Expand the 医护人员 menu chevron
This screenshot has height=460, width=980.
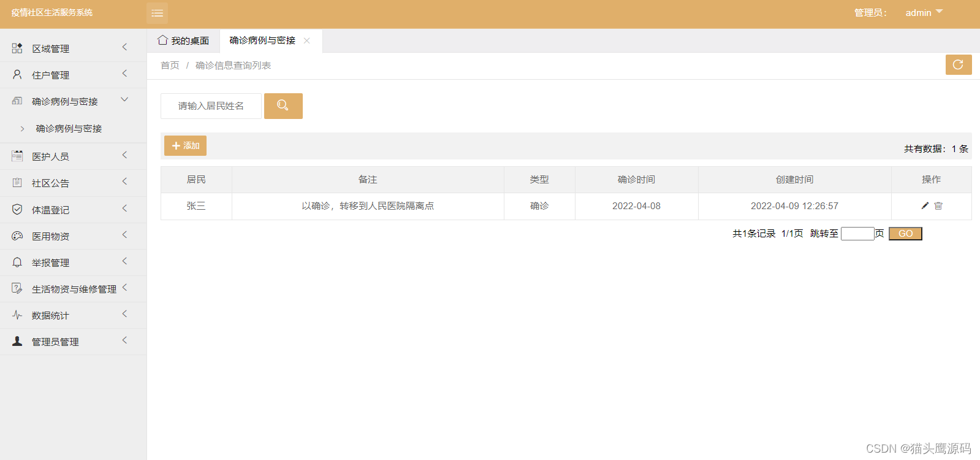tap(125, 155)
